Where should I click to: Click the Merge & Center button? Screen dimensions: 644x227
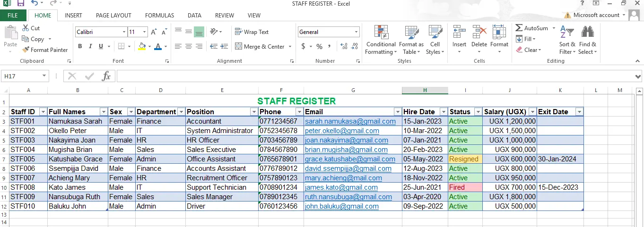pyautogui.click(x=260, y=46)
